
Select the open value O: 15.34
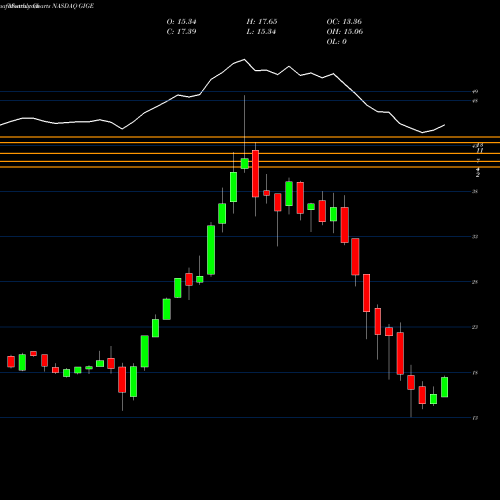click(181, 22)
